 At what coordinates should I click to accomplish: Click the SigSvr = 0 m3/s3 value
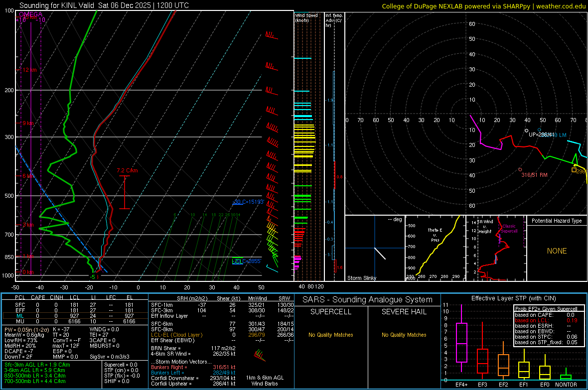tap(110, 357)
